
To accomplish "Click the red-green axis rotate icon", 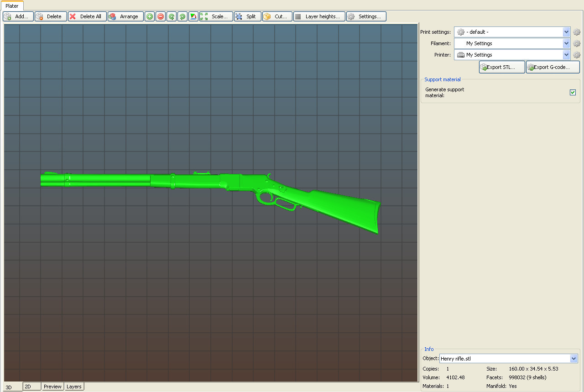I will pos(193,16).
